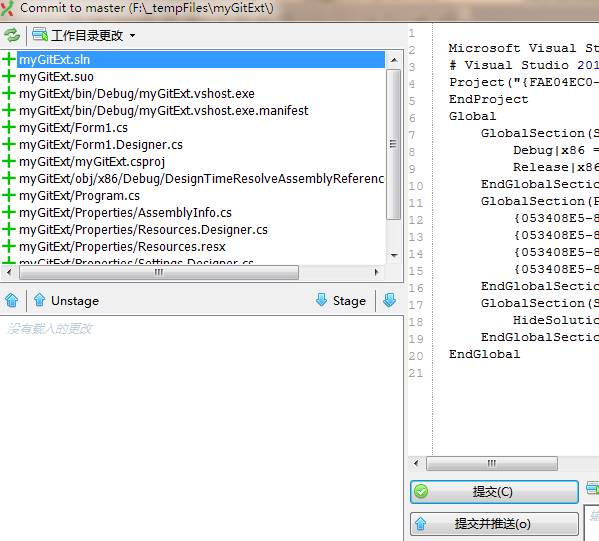
Task: Click diff viewer horizontal scrollbar thumb
Action: point(492,463)
